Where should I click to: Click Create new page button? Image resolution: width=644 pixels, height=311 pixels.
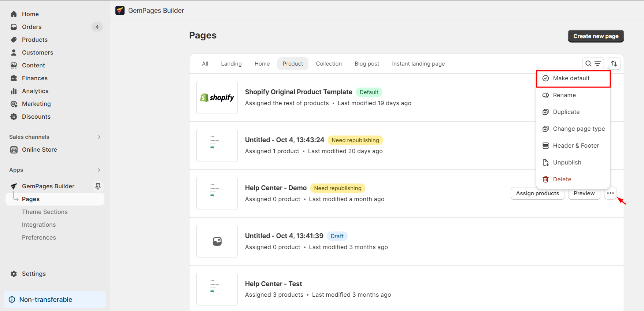(x=596, y=36)
